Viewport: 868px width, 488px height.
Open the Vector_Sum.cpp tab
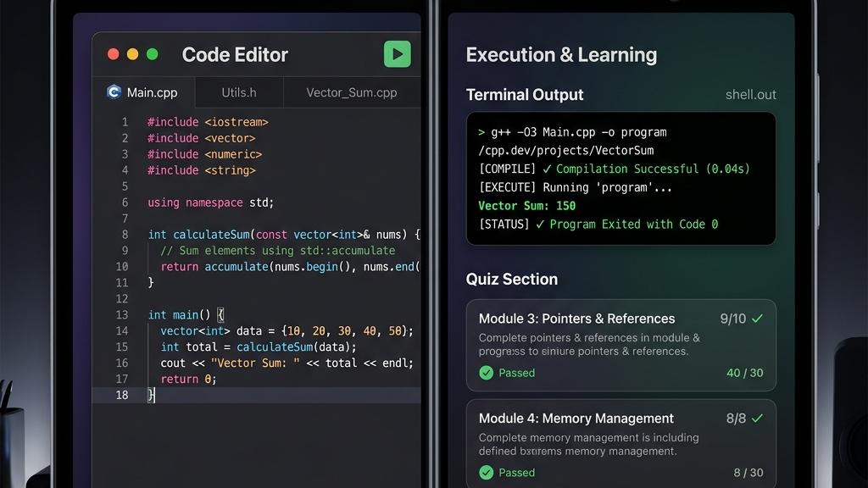(352, 92)
